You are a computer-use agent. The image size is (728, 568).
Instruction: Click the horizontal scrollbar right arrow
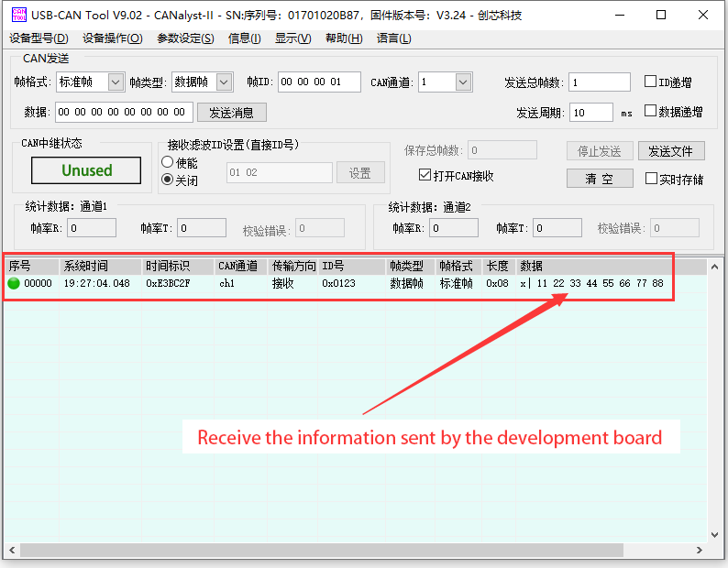[x=700, y=551]
